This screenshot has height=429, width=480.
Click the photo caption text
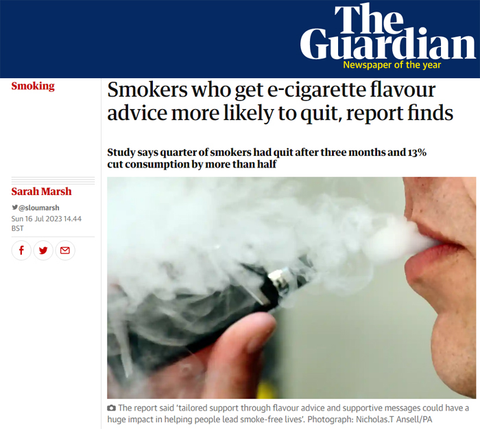[x=288, y=413]
